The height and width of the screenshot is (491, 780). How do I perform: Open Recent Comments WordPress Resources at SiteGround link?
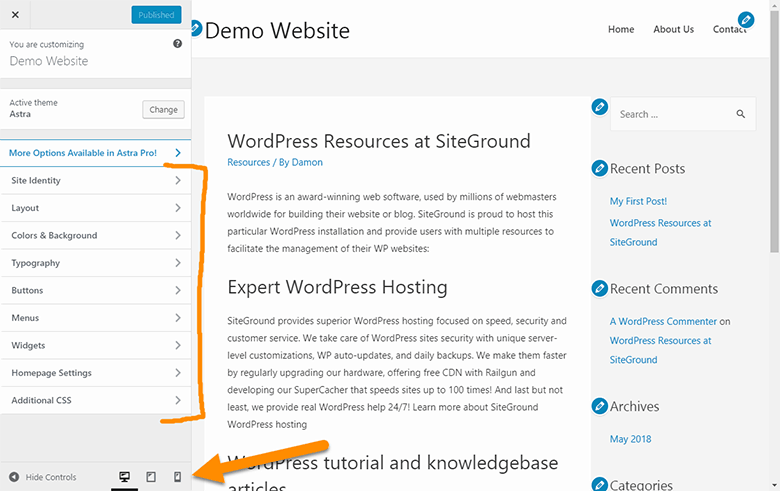click(x=661, y=350)
